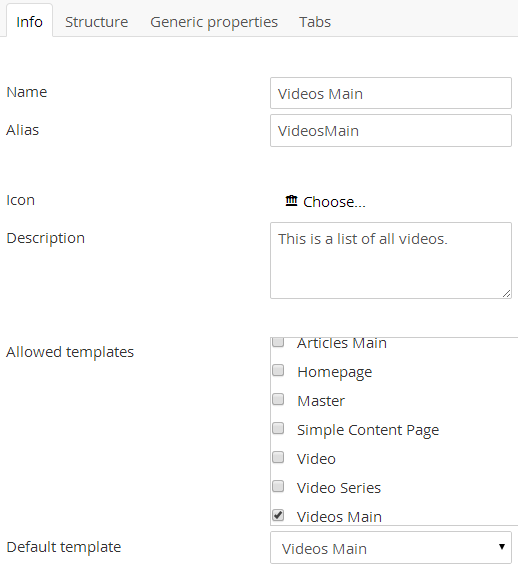The height and width of the screenshot is (569, 518).
Task: Click the Default template dropdown arrow
Action: pyautogui.click(x=502, y=547)
